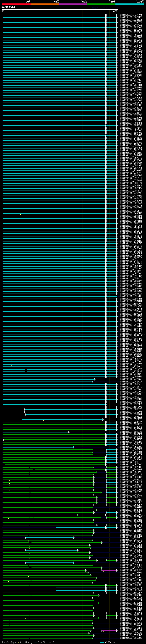Image resolution: width=146 pixels, height=644 pixels.
Task: Click the red 20% identity legend segment
Action: [x=16, y=4]
